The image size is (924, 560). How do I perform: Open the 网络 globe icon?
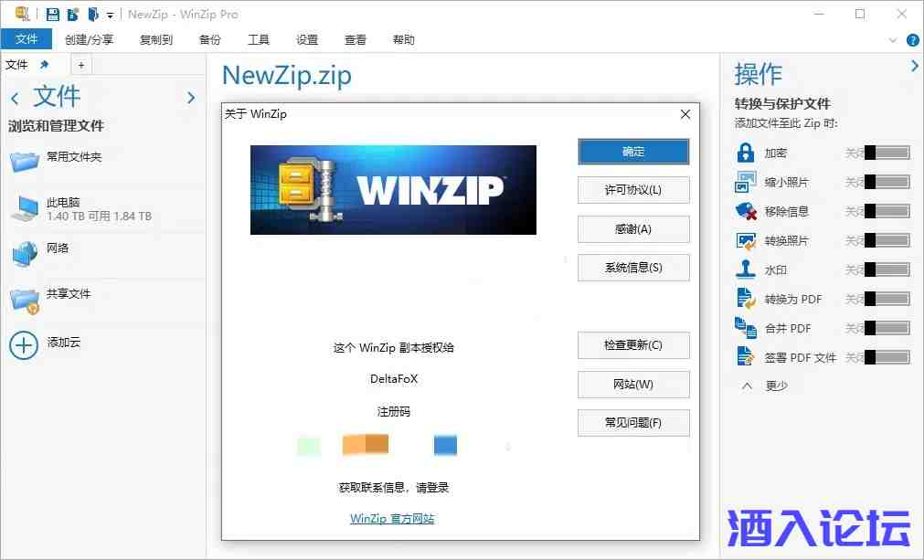click(x=25, y=254)
